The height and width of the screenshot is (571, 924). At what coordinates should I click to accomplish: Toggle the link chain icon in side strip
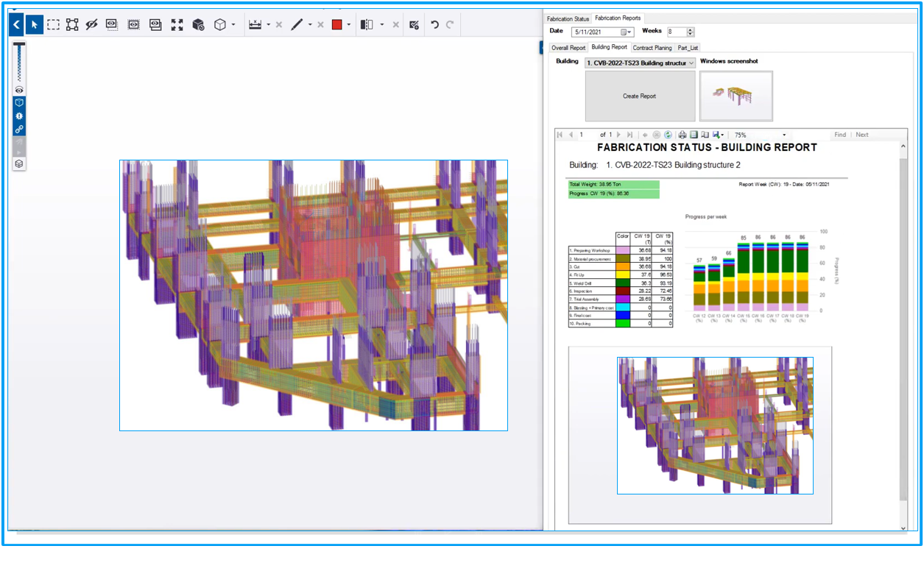click(x=19, y=130)
